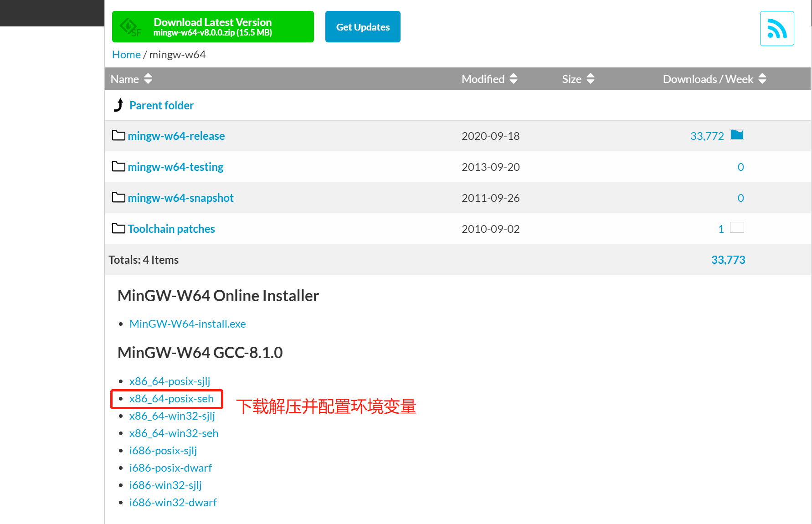Open the Home breadcrumb link

coord(126,54)
